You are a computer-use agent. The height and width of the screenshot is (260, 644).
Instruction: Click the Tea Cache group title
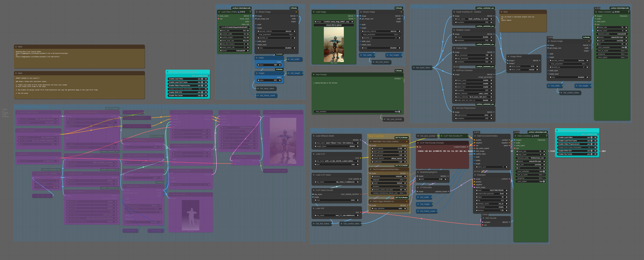point(376,136)
